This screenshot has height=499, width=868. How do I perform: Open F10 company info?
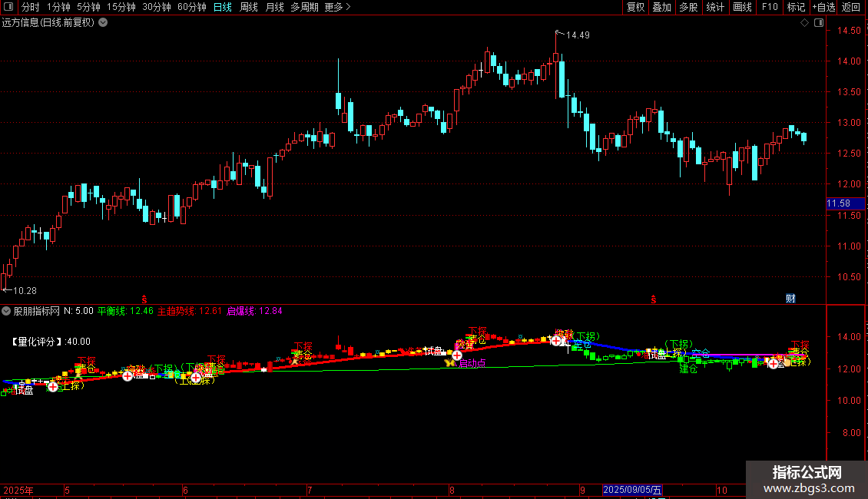770,7
